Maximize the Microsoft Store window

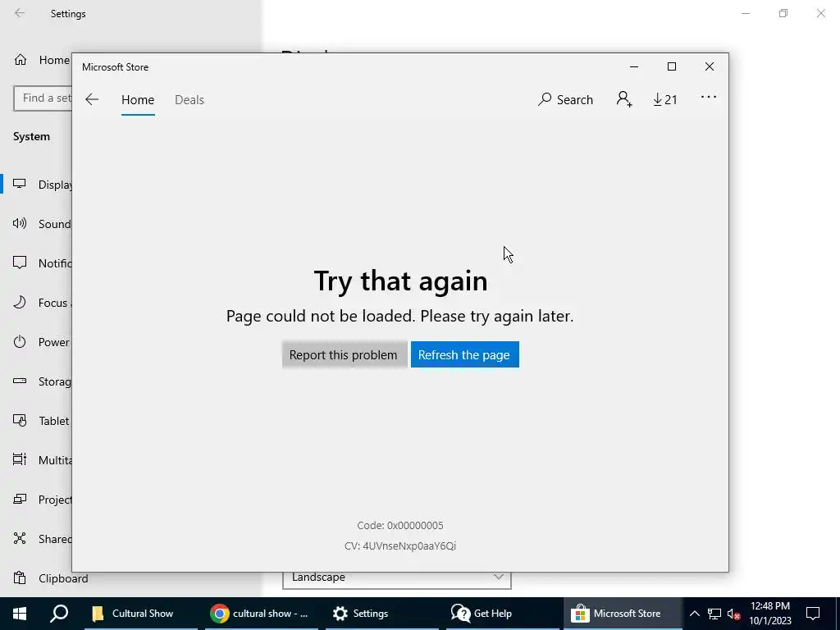pyautogui.click(x=672, y=67)
